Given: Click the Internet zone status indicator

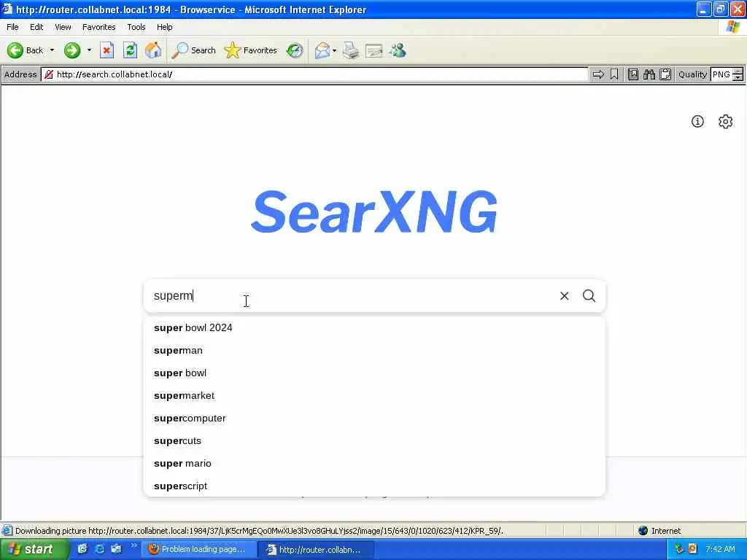Looking at the screenshot, I should tap(659, 531).
